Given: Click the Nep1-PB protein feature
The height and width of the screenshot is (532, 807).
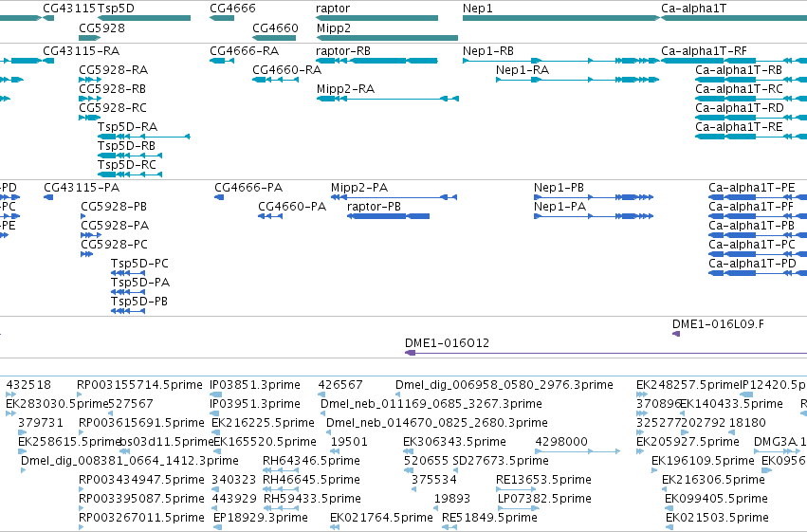Looking at the screenshot, I should [x=594, y=197].
